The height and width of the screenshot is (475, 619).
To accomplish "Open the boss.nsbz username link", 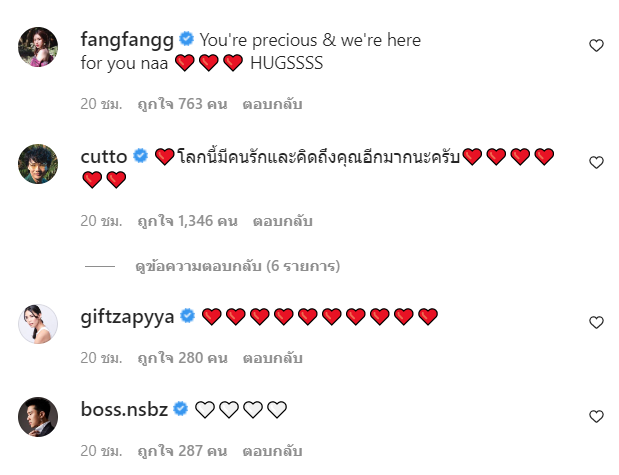I will pyautogui.click(x=124, y=409).
